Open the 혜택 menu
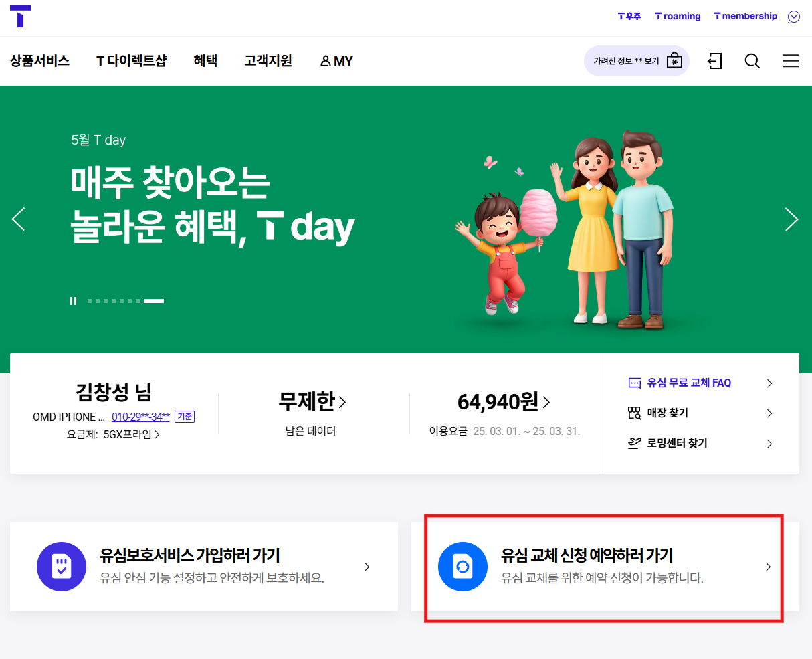Image resolution: width=812 pixels, height=659 pixels. tap(205, 61)
